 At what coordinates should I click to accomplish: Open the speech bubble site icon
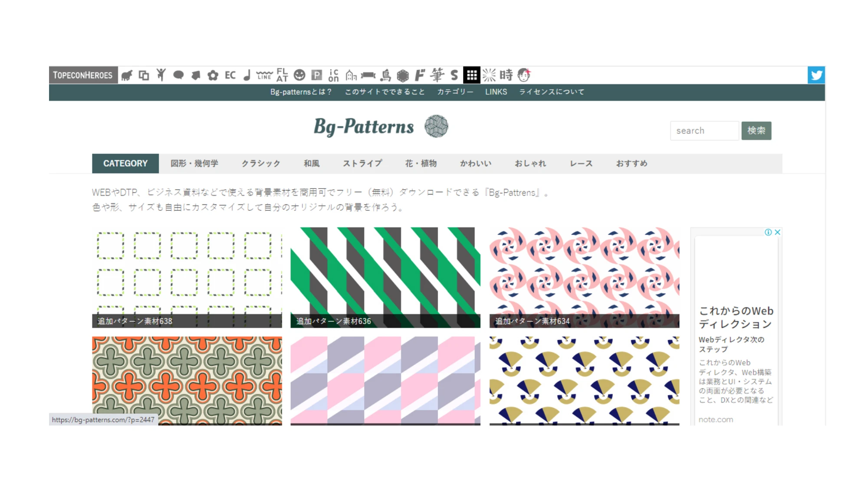(178, 75)
